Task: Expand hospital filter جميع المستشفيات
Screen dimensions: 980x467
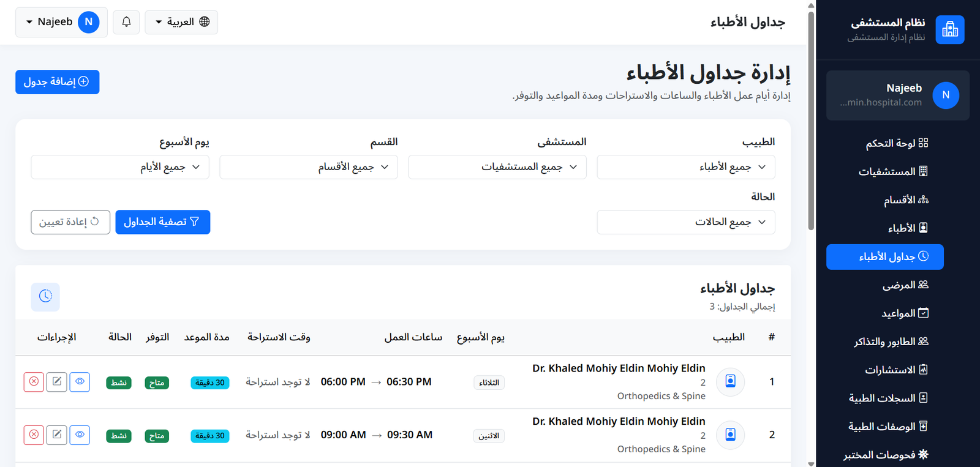Action: click(497, 167)
